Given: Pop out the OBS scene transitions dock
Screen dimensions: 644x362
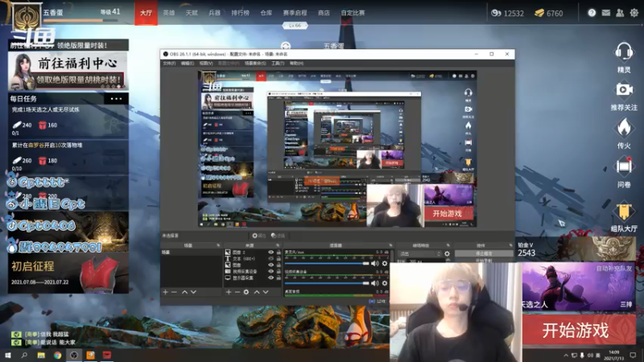Looking at the screenshot, I should tap(448, 245).
